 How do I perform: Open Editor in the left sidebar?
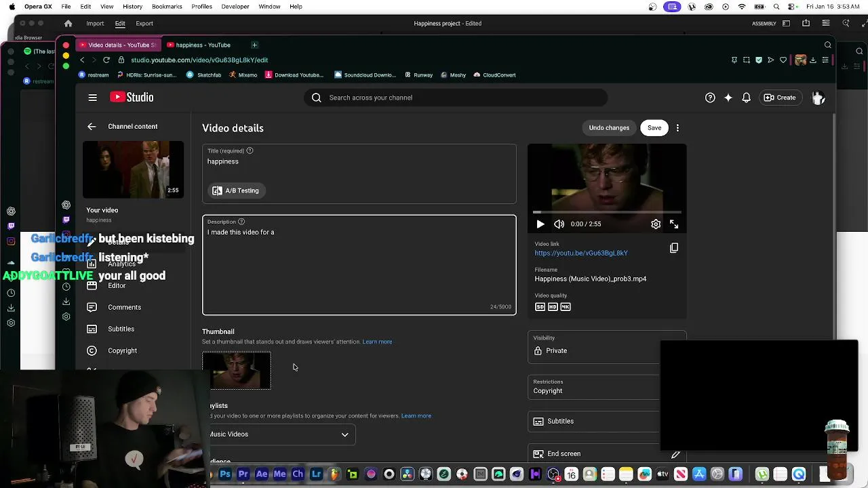coord(117,285)
